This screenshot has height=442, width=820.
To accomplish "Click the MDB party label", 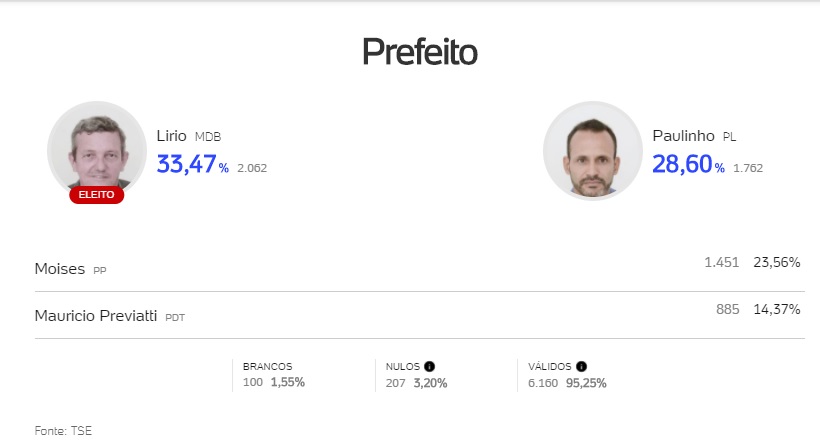I will 207,137.
